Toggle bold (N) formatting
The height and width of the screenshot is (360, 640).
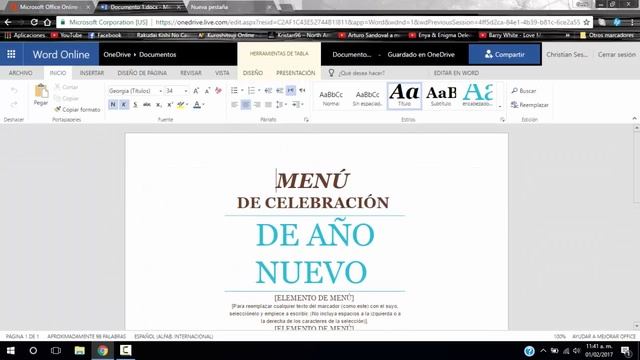113,104
